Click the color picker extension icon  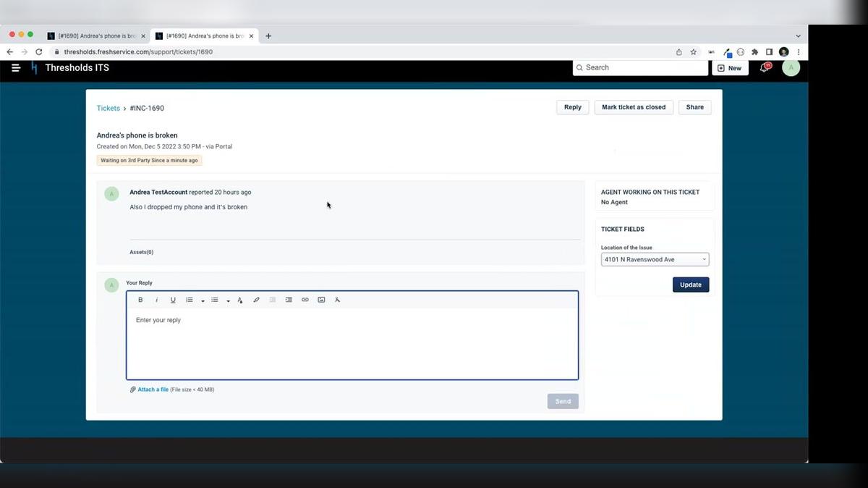pos(727,52)
